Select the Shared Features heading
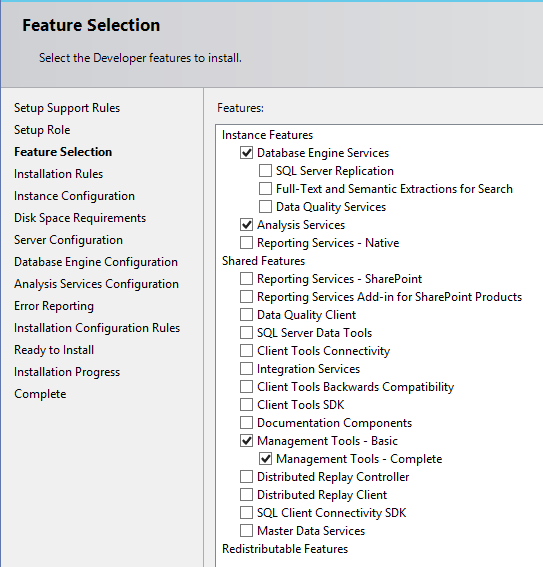 [x=264, y=261]
